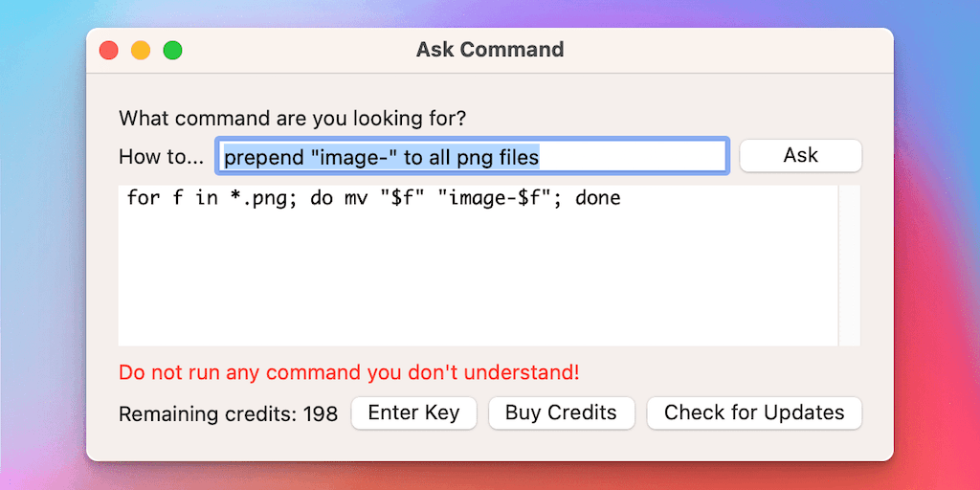
Task: Click the word "files" in the query field
Action: (x=517, y=156)
